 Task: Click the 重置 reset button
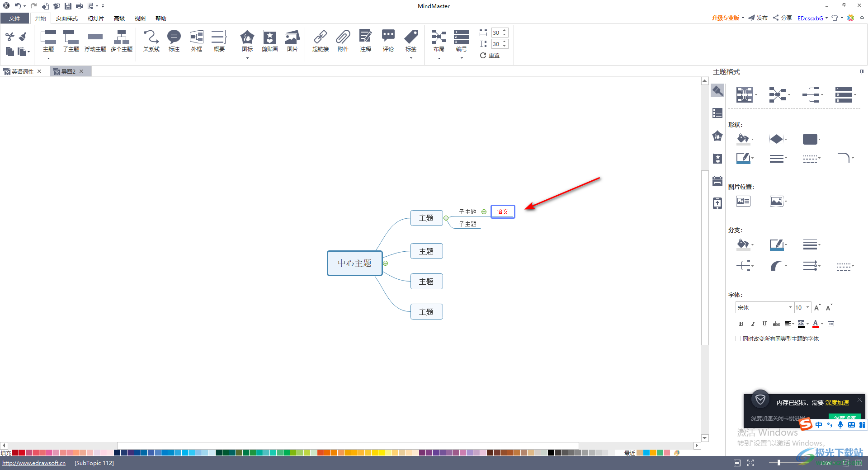[x=490, y=55]
